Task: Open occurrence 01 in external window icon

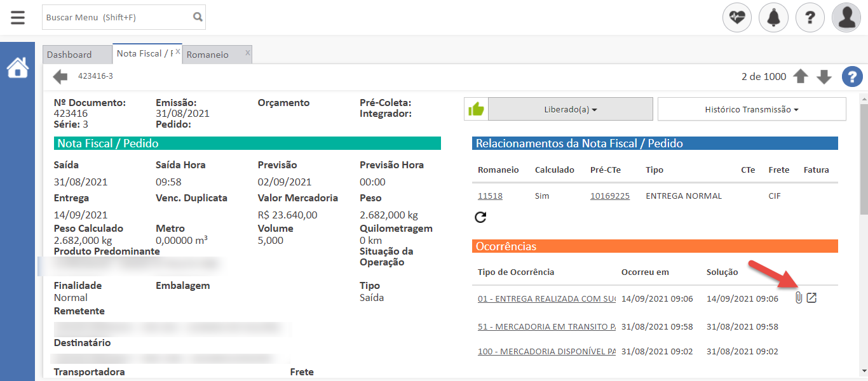Action: tap(811, 298)
